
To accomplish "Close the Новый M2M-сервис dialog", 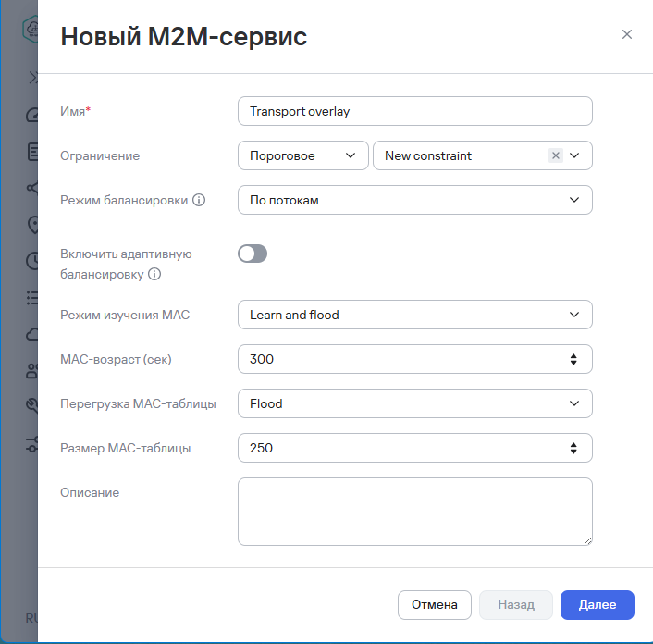I will pos(627,34).
